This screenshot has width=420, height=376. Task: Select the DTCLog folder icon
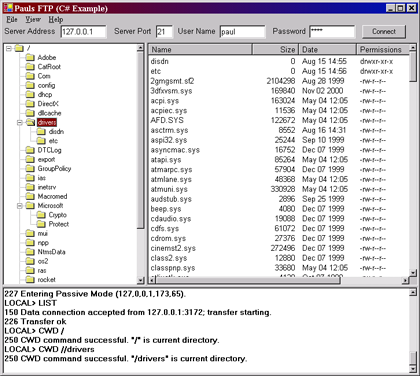(x=30, y=150)
